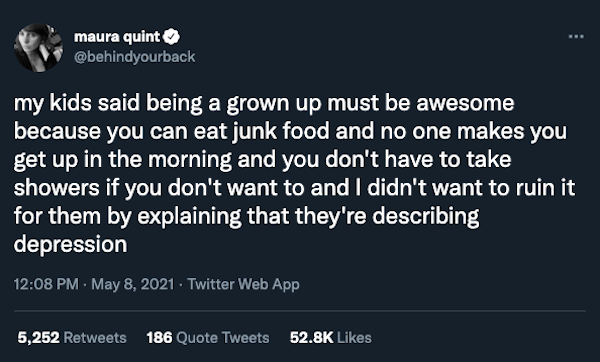Click the display name maura quint
This screenshot has height=362, width=600.
click(x=117, y=37)
